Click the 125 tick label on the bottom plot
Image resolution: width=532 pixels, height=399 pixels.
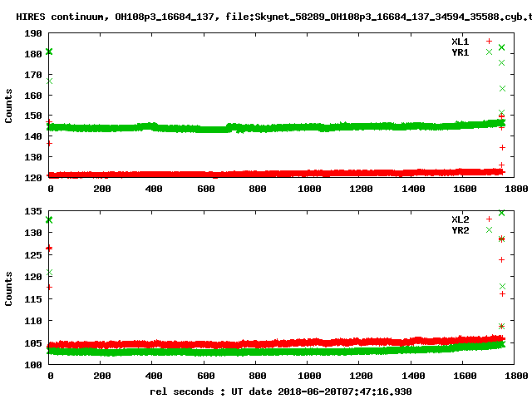point(33,255)
